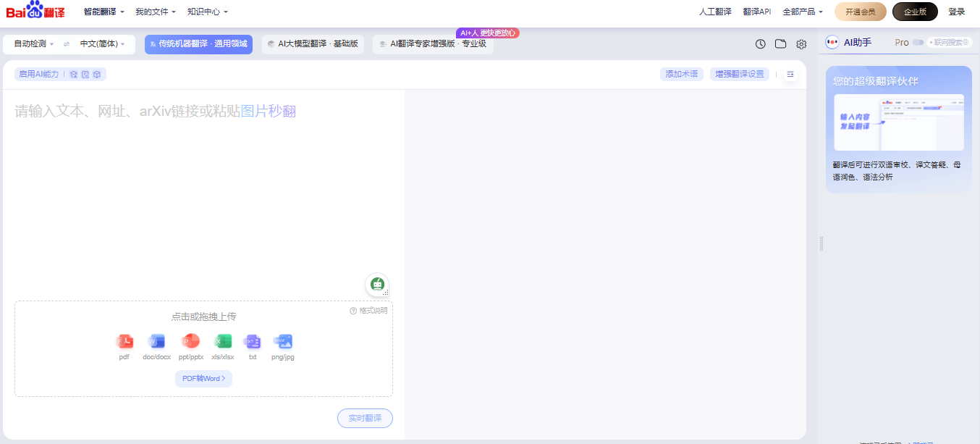Select the xls/xlsx upload format icon
This screenshot has width=980, height=444.
click(x=223, y=342)
